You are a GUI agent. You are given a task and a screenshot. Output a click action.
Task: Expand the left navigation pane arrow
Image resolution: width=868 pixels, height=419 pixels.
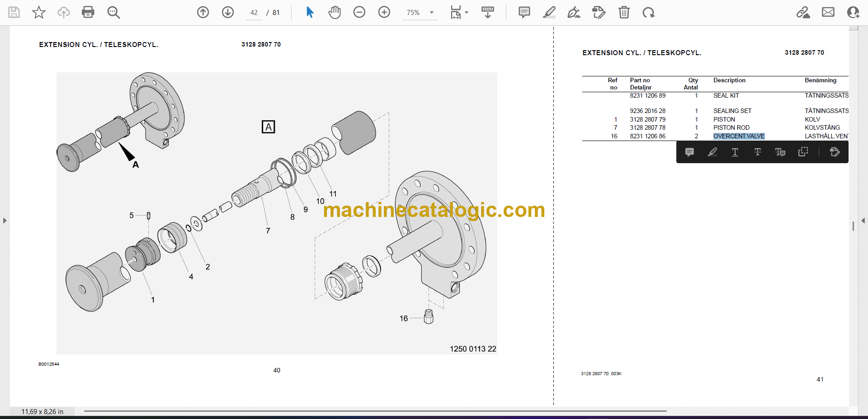point(5,221)
